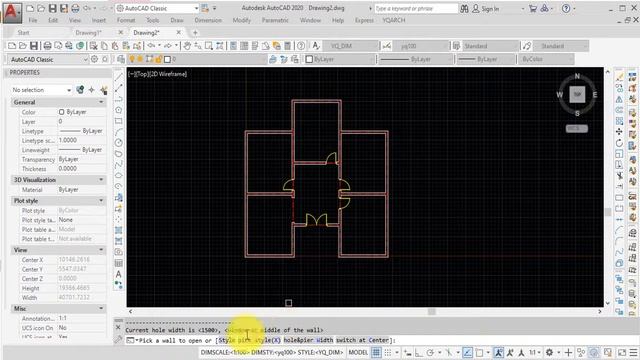Select the Polygon draw tool
The width and height of the screenshot is (640, 360).
[x=118, y=110]
